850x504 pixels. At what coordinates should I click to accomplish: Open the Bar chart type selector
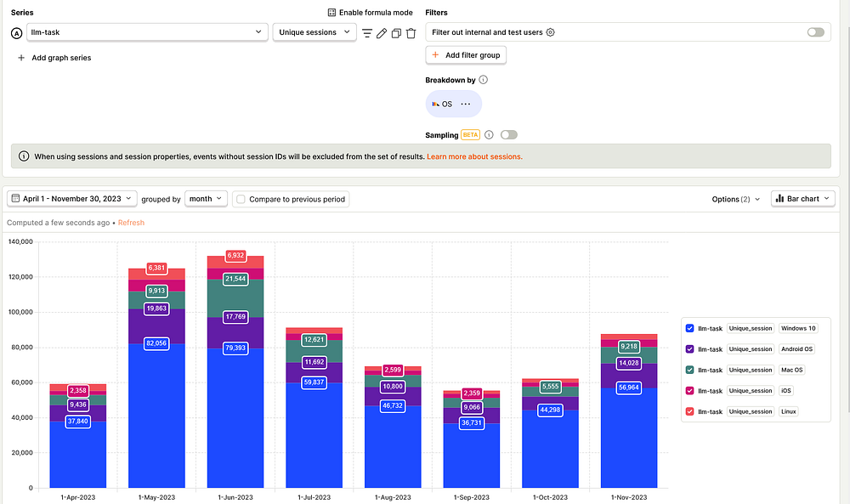803,199
